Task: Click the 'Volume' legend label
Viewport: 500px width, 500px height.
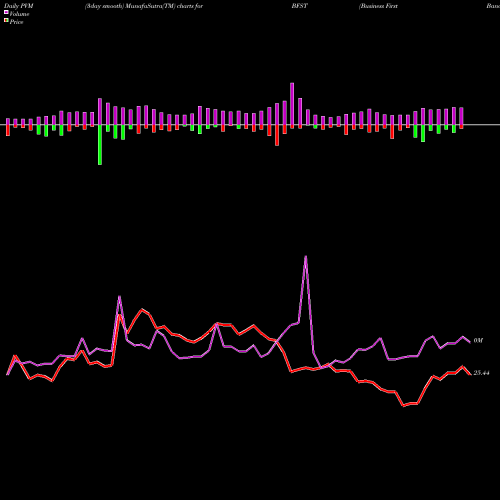Action: coord(19,14)
